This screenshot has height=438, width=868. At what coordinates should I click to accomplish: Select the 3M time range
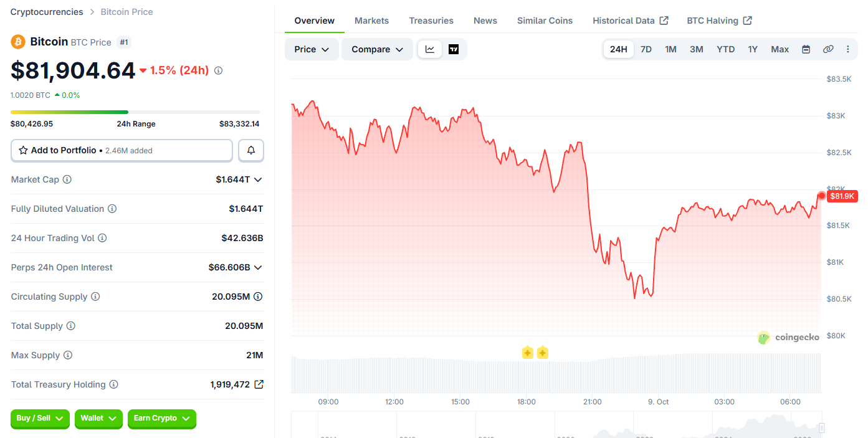[697, 49]
